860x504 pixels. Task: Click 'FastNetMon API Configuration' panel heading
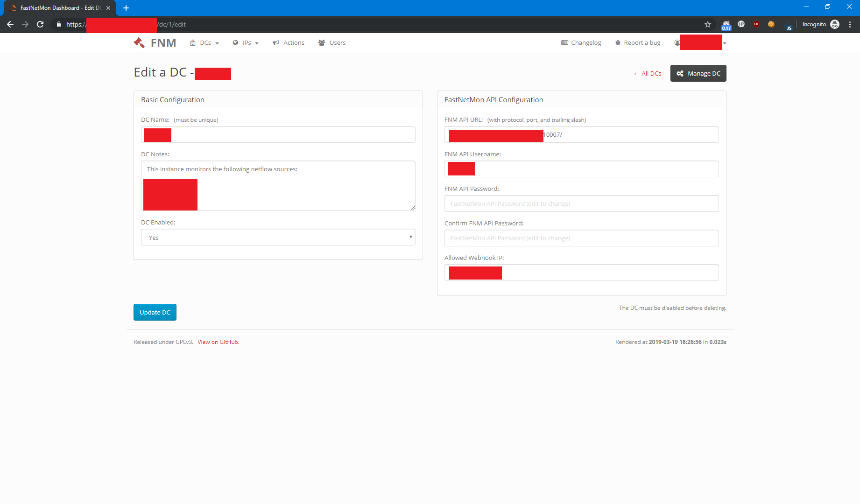pyautogui.click(x=493, y=99)
